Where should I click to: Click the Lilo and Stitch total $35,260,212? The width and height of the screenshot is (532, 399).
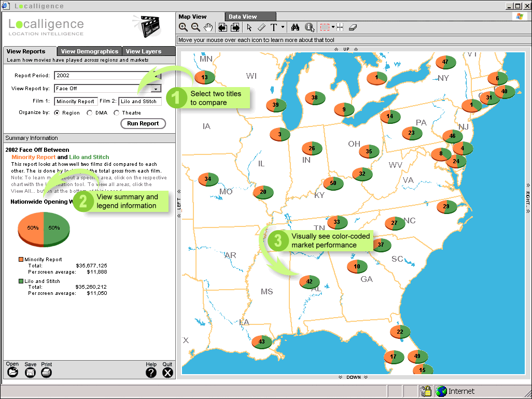[91, 287]
